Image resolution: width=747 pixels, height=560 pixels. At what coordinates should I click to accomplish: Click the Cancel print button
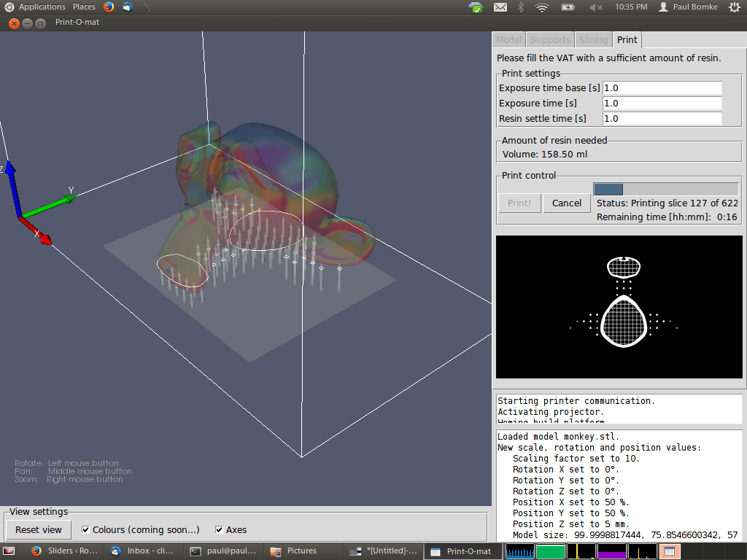pos(566,203)
